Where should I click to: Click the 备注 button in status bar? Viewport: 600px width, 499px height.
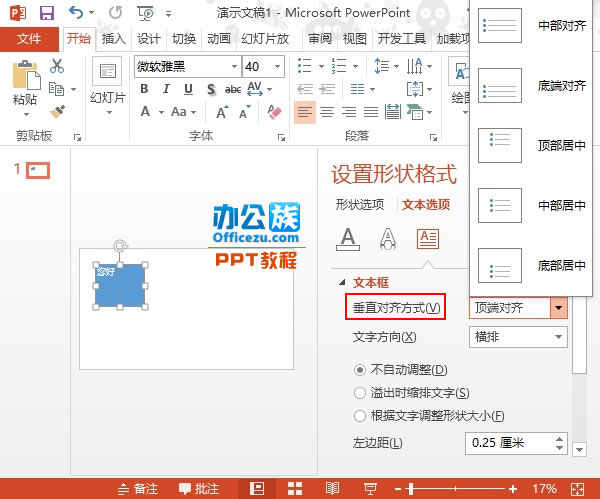pos(138,488)
